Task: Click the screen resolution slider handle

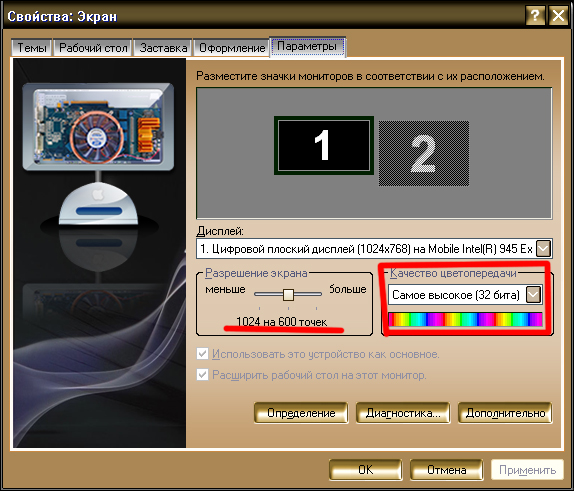Action: (x=288, y=294)
